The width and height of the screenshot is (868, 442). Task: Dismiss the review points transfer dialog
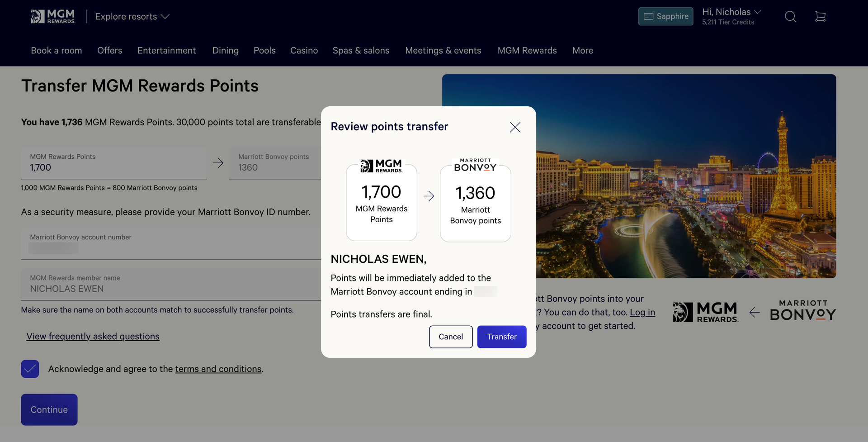[x=515, y=127]
